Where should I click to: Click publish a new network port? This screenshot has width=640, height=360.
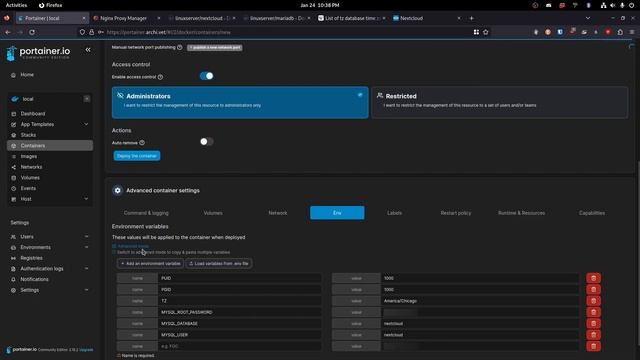click(x=215, y=47)
